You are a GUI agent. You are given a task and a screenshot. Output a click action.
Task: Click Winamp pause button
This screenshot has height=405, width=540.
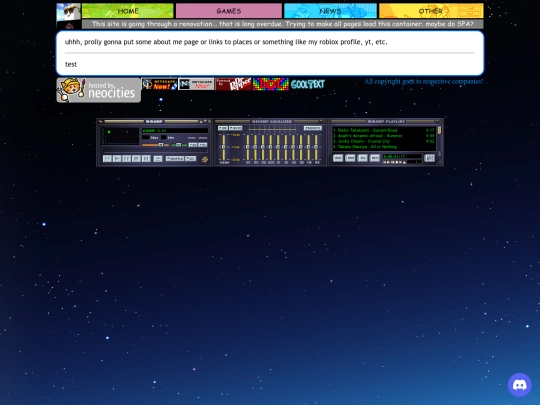(x=126, y=158)
